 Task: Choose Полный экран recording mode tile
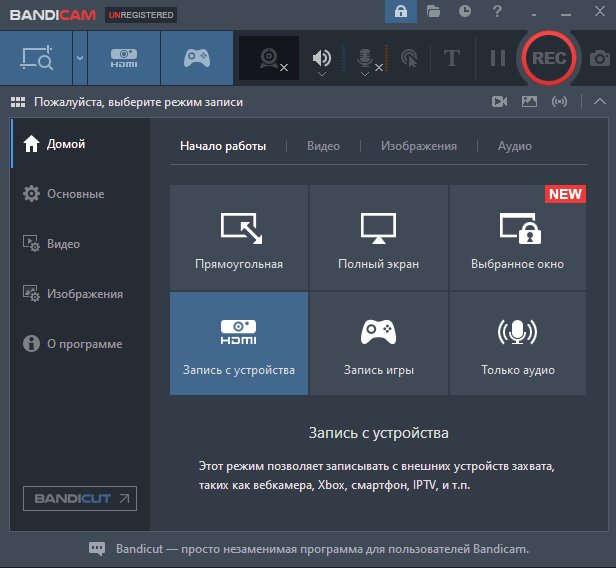pos(379,238)
